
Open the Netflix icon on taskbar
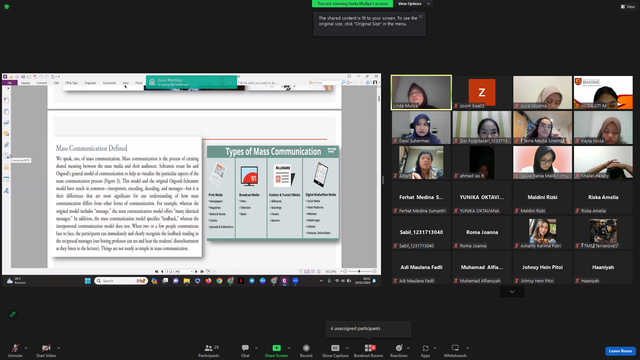point(241,281)
